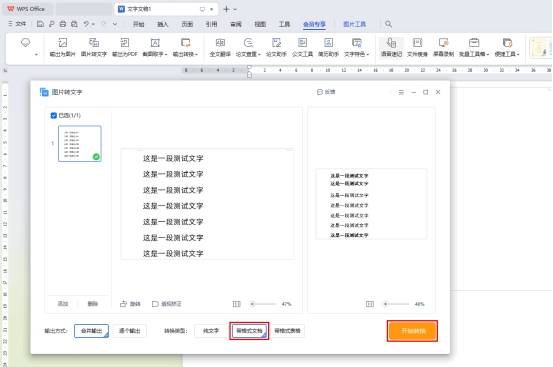Click the undo arrow icon
This screenshot has width=553, height=367.
point(86,24)
